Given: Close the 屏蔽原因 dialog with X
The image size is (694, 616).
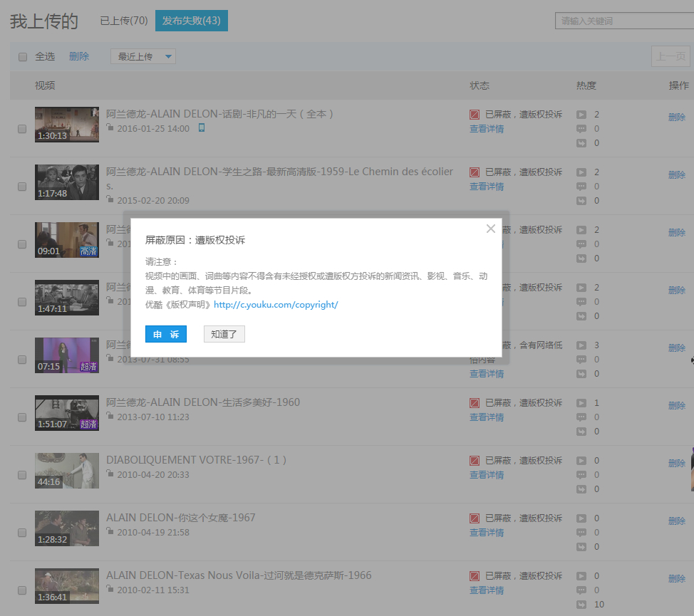Looking at the screenshot, I should [x=490, y=229].
